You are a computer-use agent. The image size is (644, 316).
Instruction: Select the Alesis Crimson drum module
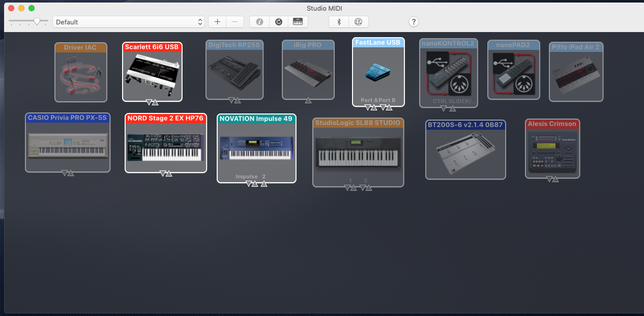click(552, 149)
